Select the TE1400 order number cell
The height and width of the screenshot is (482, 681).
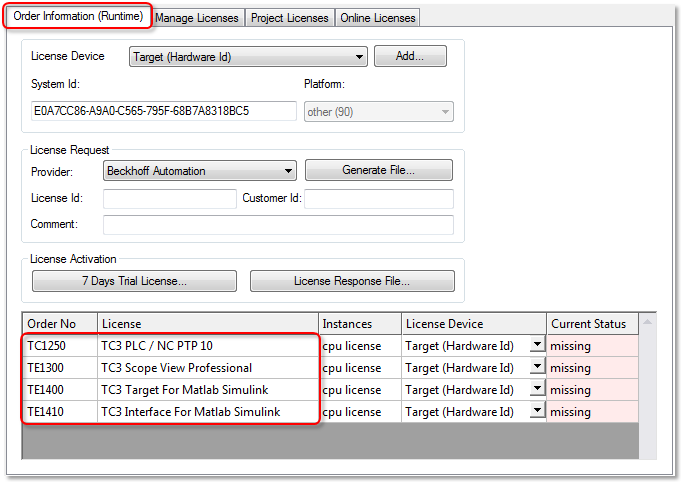(x=60, y=390)
